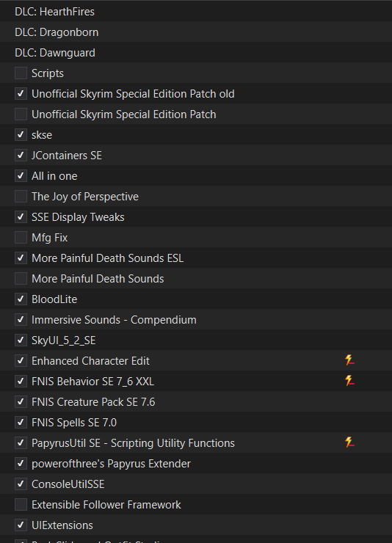Select powerofthree's Papyrus Extender row
The width and height of the screenshot is (392, 543).
click(196, 463)
